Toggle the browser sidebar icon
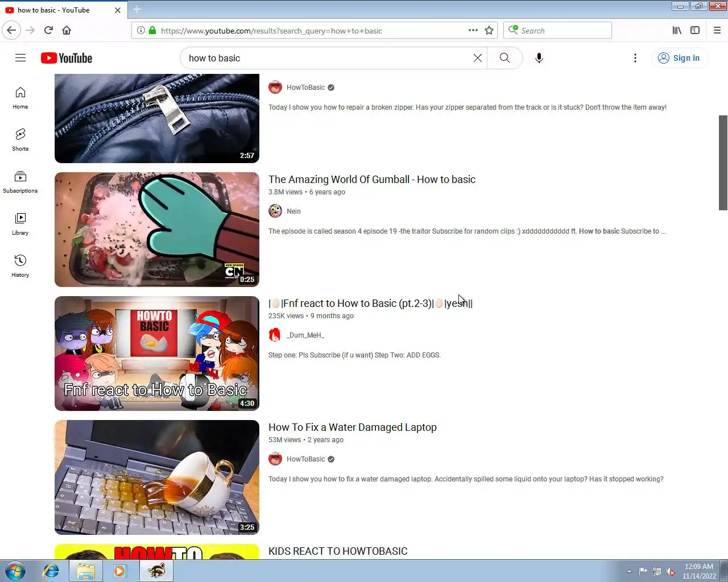728x582 pixels. click(695, 30)
